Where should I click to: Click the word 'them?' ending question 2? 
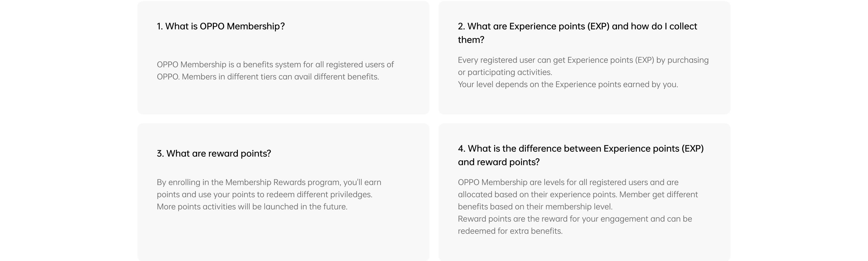point(471,40)
